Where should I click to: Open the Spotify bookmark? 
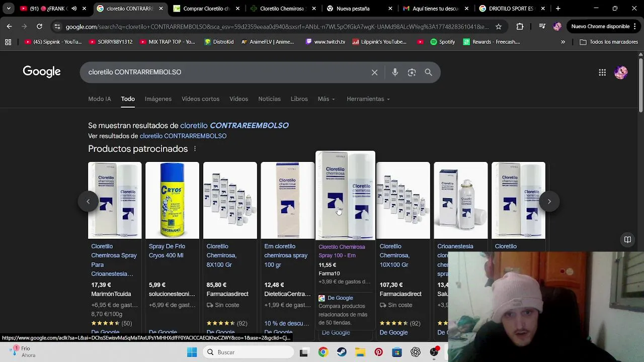pyautogui.click(x=443, y=42)
